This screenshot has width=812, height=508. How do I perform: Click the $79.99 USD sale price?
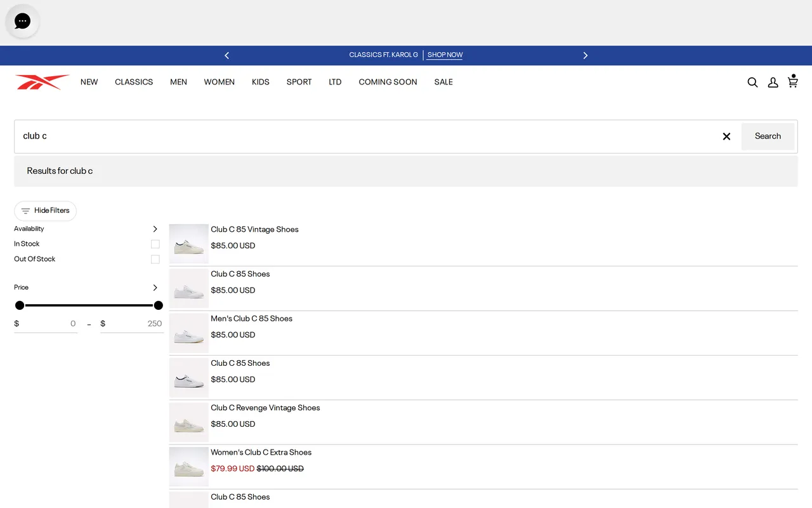pos(232,469)
